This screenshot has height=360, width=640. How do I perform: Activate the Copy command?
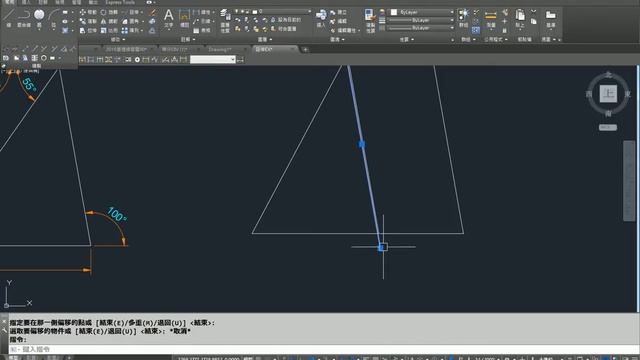tap(88, 21)
